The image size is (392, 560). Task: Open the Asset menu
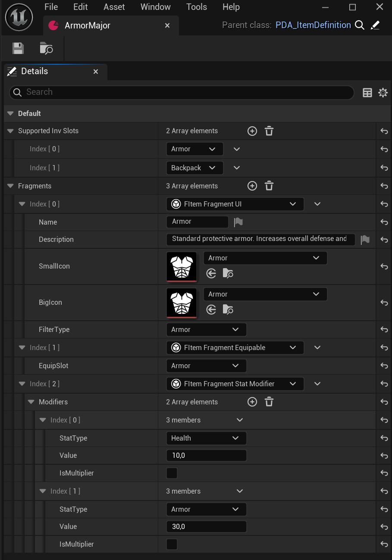point(114,7)
